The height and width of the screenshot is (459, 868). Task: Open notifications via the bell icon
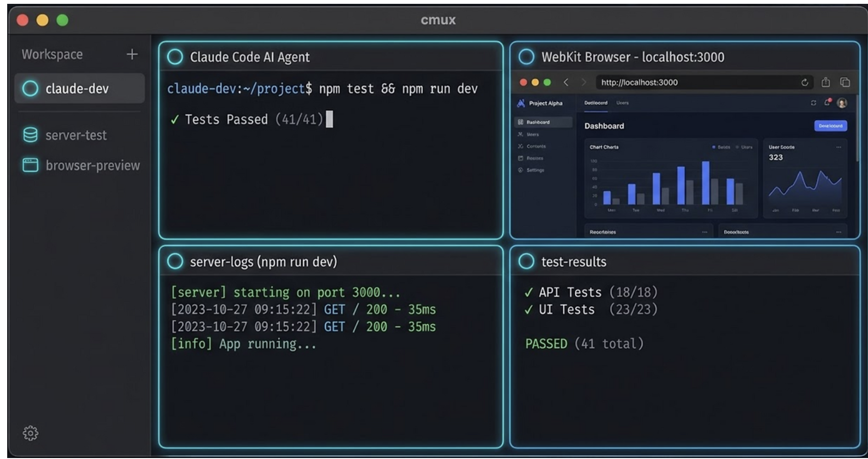(827, 103)
